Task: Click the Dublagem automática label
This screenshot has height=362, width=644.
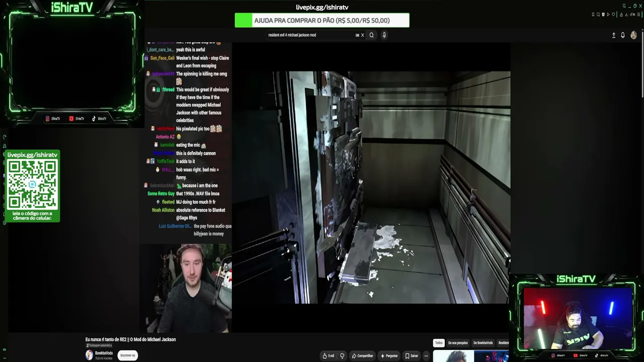Action: pos(100,345)
